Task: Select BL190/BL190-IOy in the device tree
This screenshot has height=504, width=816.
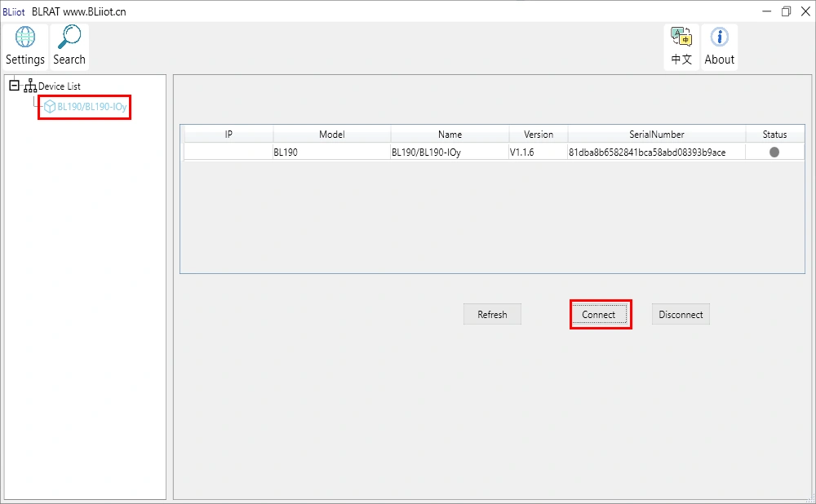Action: coord(91,107)
